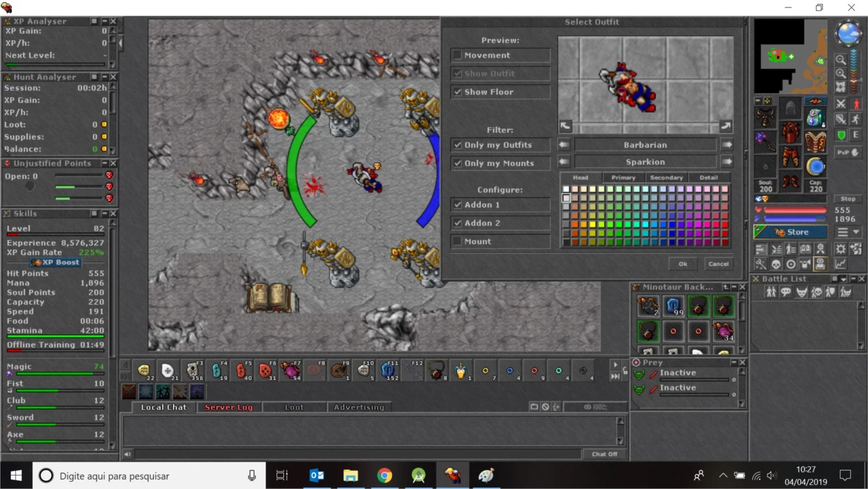Screen dimensions: 868x489
Task: Zoom in the minimap with magnifier plus
Action: coord(841,74)
